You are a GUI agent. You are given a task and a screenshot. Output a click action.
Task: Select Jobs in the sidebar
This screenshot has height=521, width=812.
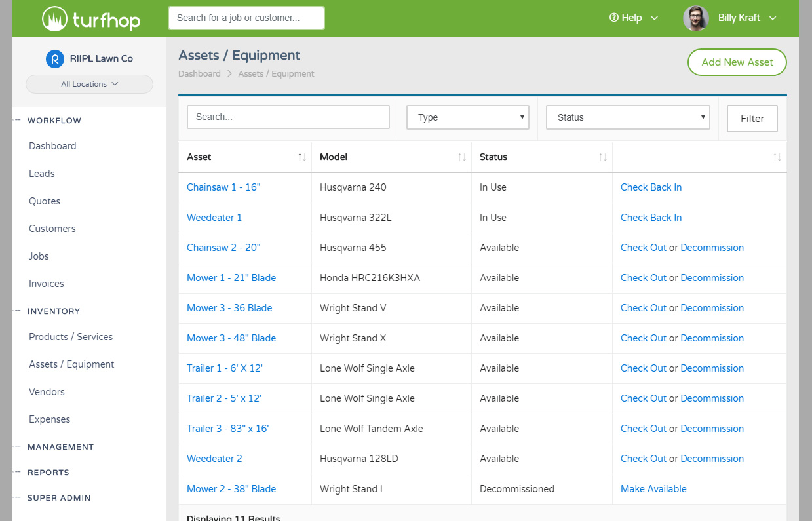click(39, 256)
